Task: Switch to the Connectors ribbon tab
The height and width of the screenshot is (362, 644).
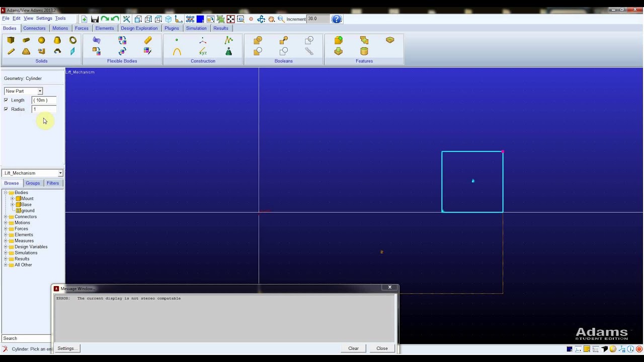Action: pyautogui.click(x=34, y=28)
